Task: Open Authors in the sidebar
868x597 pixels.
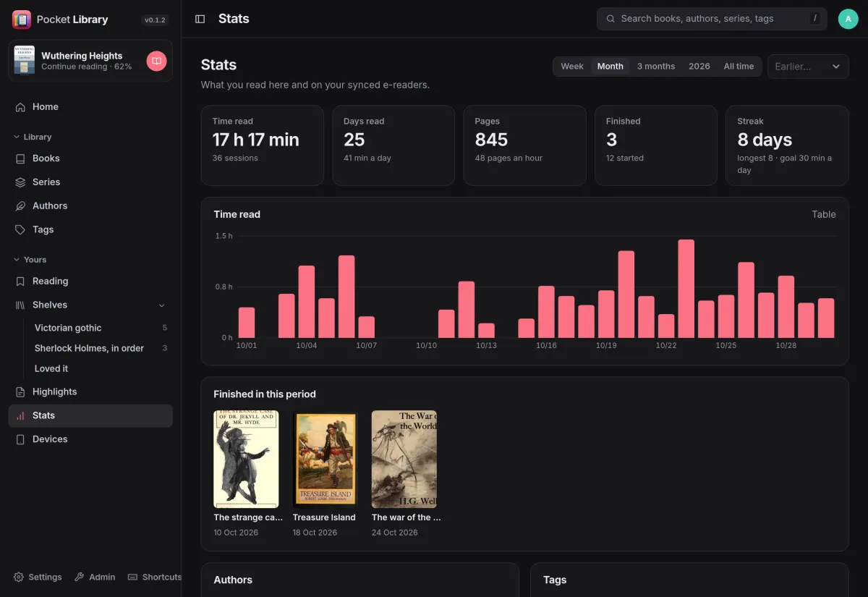Action: coord(90,206)
